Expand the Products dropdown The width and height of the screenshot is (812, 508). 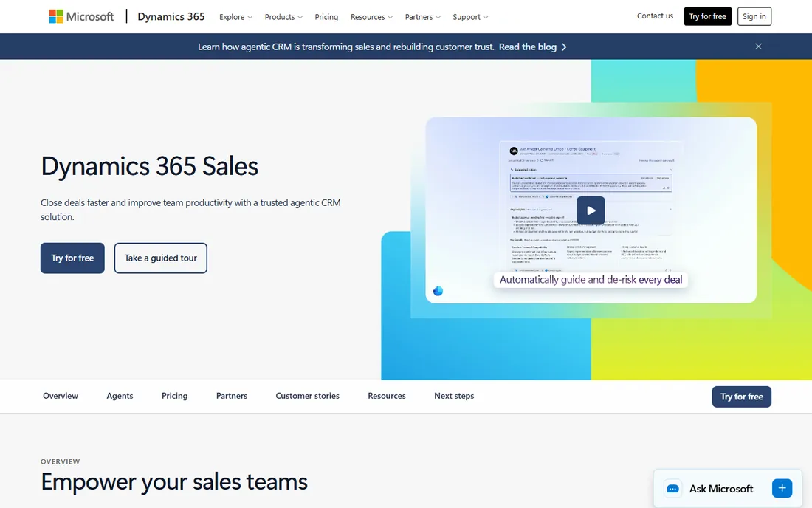coord(283,17)
